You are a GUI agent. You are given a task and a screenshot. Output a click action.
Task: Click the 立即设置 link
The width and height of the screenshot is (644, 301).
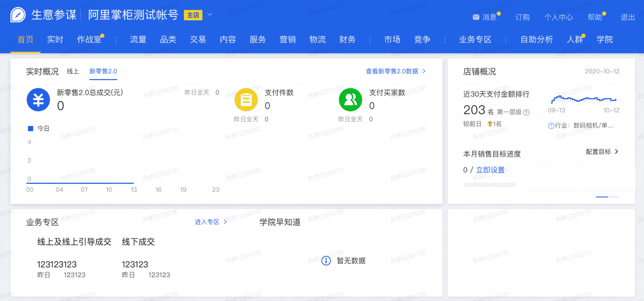click(490, 170)
